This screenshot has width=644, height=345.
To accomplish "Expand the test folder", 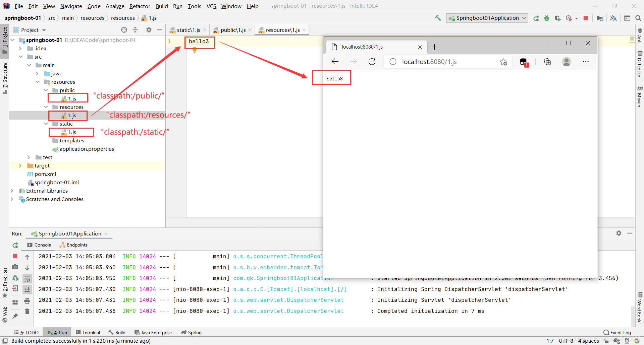I will pyautogui.click(x=29, y=157).
